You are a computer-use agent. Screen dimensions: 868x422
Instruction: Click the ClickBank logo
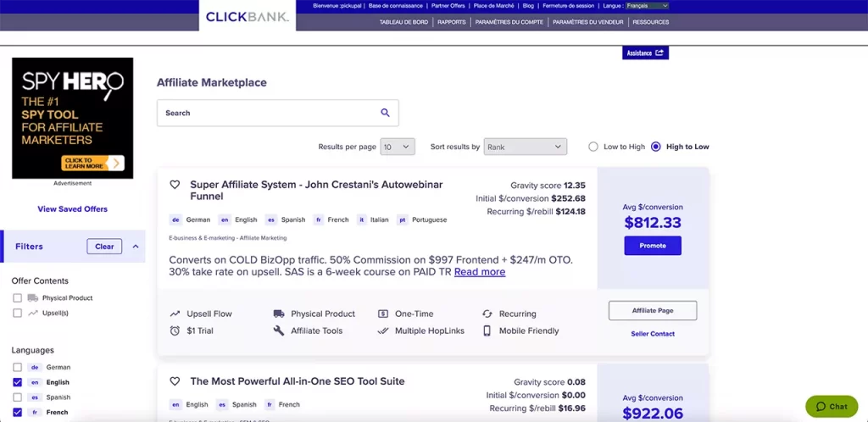(x=248, y=17)
